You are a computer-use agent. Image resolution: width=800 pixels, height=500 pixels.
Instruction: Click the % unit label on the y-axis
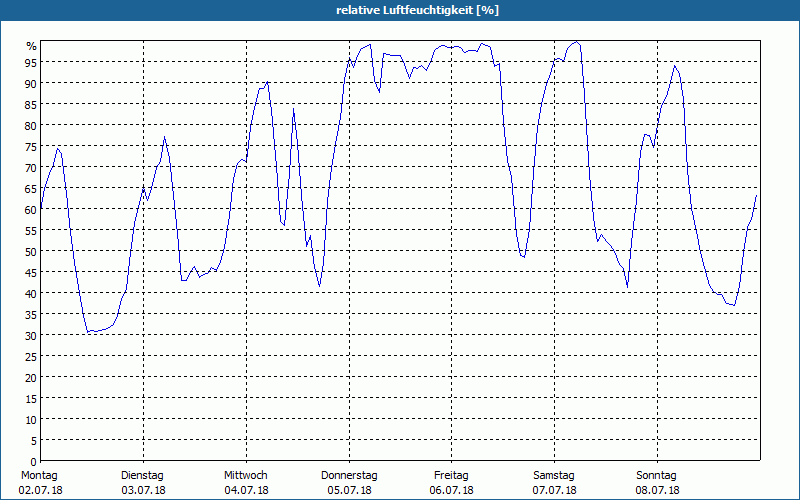pyautogui.click(x=32, y=46)
